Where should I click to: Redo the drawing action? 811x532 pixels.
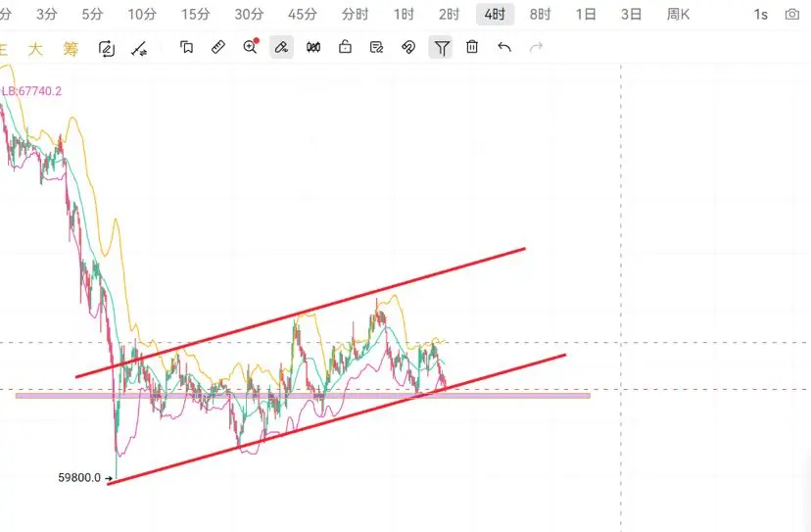[x=537, y=48]
